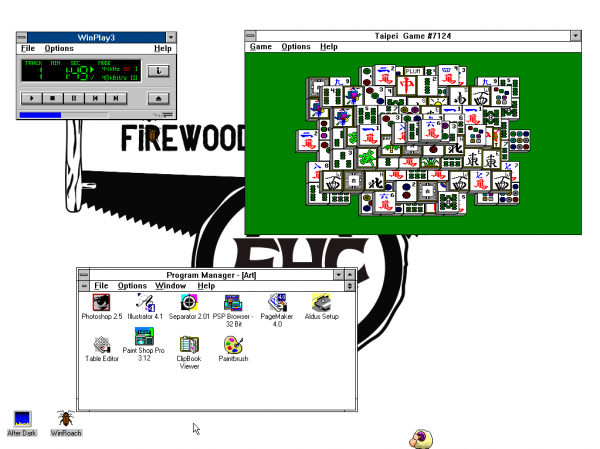This screenshot has width=600, height=449.
Task: Select the Illustrator 4.1 program icon
Action: pos(145,302)
